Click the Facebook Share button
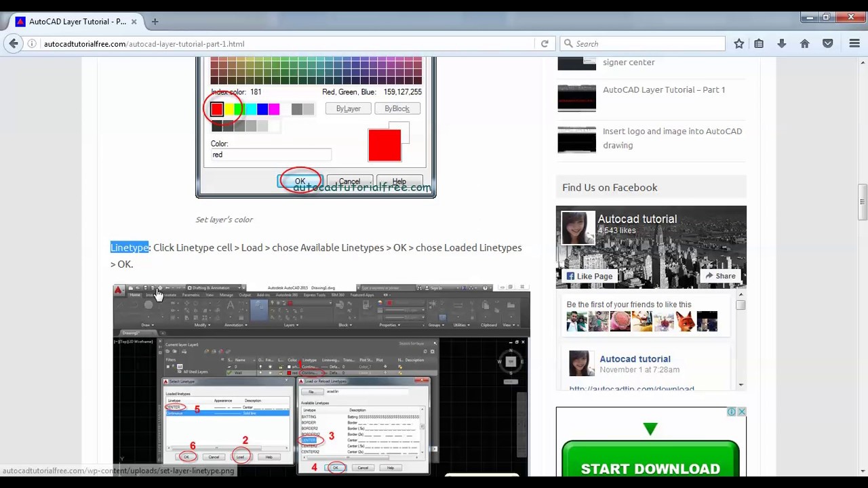 click(719, 276)
